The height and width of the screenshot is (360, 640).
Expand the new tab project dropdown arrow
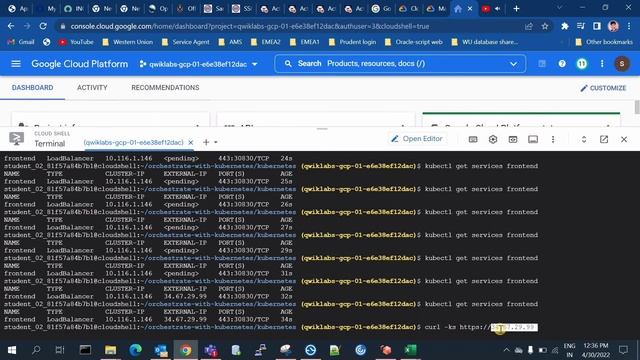[x=216, y=142]
